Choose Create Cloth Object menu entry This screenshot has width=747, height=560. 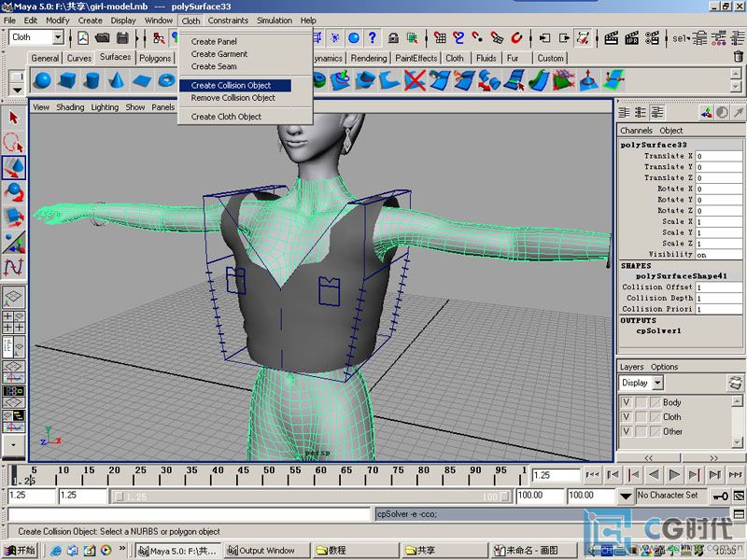(226, 117)
